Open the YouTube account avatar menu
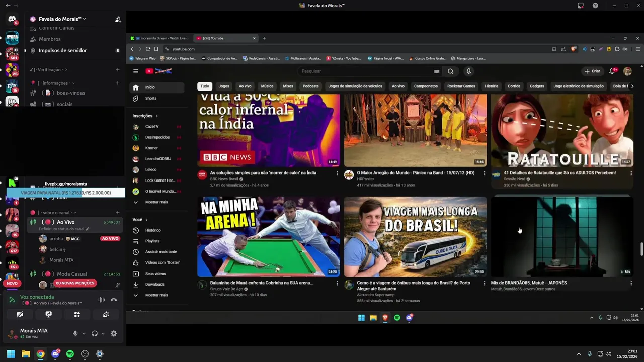644x362 pixels. (627, 71)
